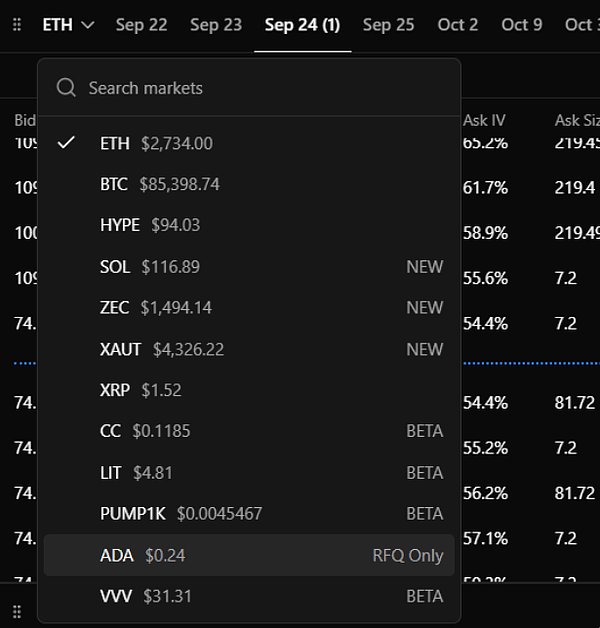Select the Sep 25 expiry tab
This screenshot has height=628, width=600.
(389, 25)
